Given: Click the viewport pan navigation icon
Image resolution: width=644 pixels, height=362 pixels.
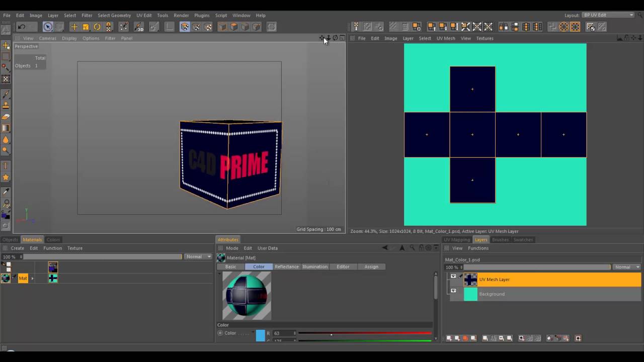Looking at the screenshot, I should [322, 38].
